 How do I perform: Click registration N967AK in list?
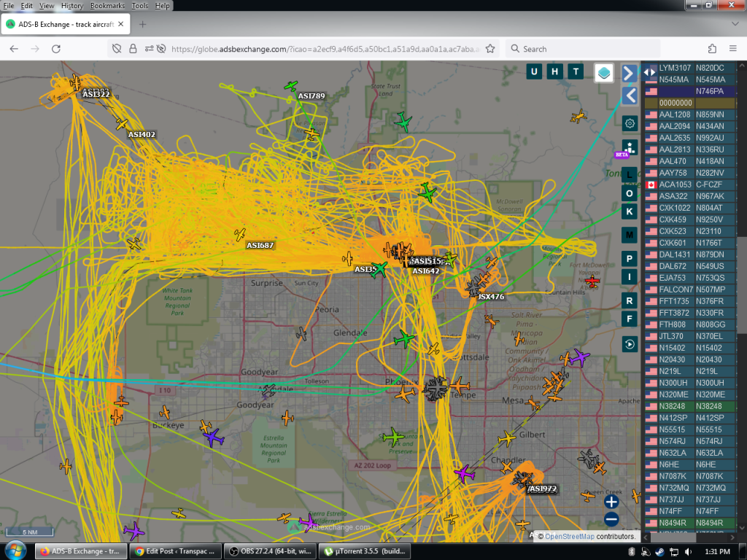click(710, 196)
